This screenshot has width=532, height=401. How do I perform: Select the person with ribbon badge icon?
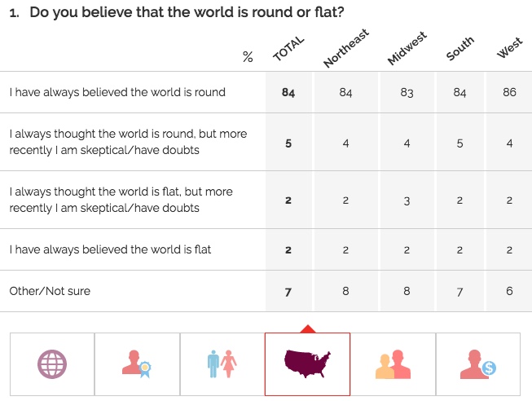click(137, 364)
